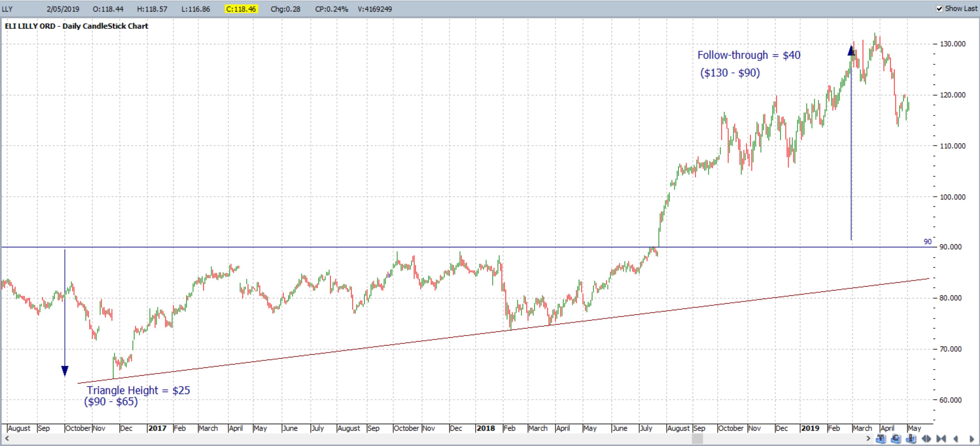The height and width of the screenshot is (446, 980).
Task: Click the 70.000 price axis label
Action: point(950,349)
